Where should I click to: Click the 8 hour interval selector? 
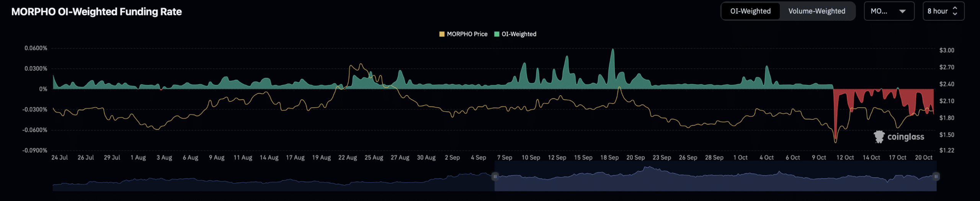[937, 11]
